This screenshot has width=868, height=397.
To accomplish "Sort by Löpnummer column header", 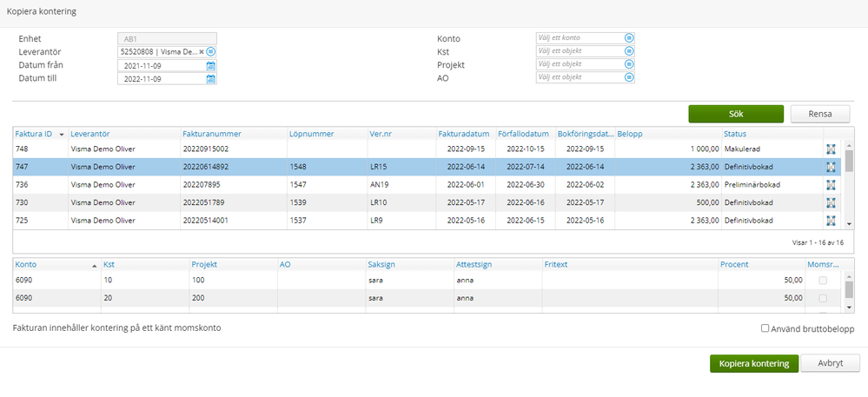I will tap(311, 134).
